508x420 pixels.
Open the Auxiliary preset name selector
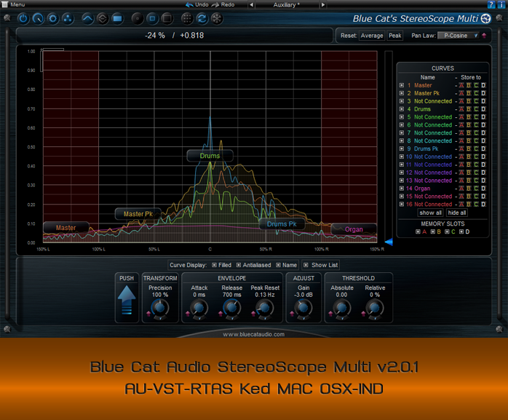287,5
